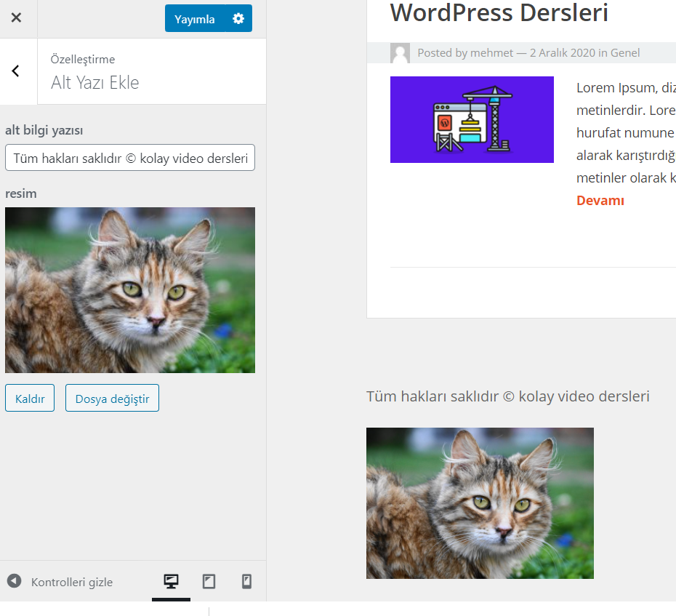Switch to desktop preview icon
676x616 pixels.
pos(171,582)
